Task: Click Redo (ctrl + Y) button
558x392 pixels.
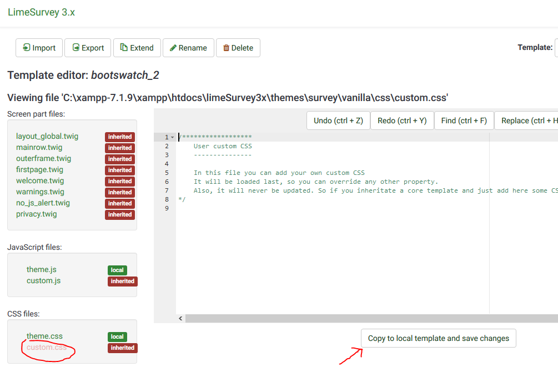Action: (401, 120)
